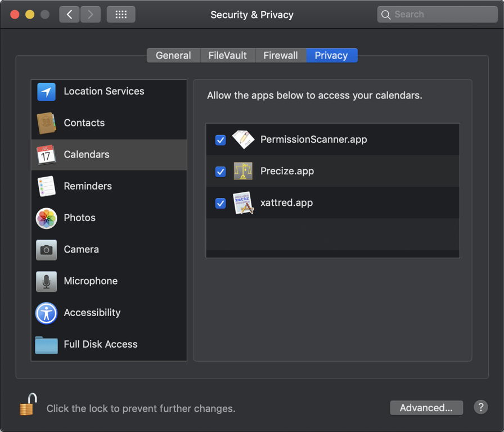This screenshot has height=432, width=504.
Task: Disable calendar access for Precize.app
Action: 220,172
